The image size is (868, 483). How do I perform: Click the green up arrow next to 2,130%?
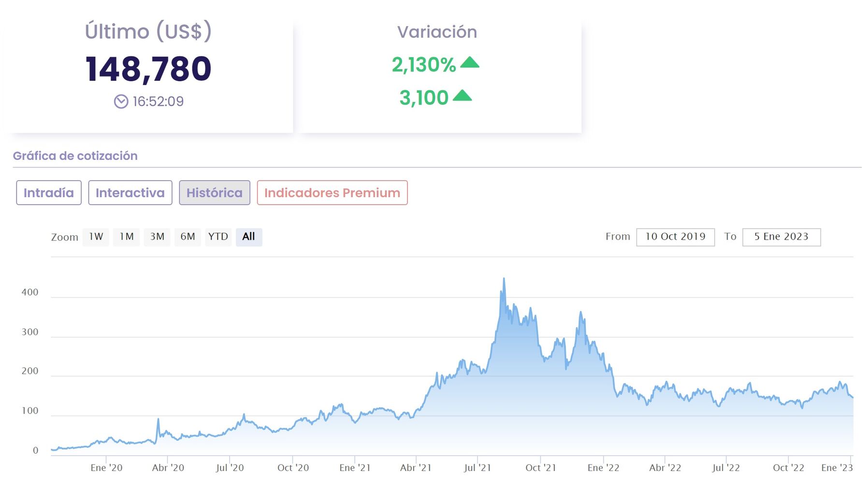[469, 63]
